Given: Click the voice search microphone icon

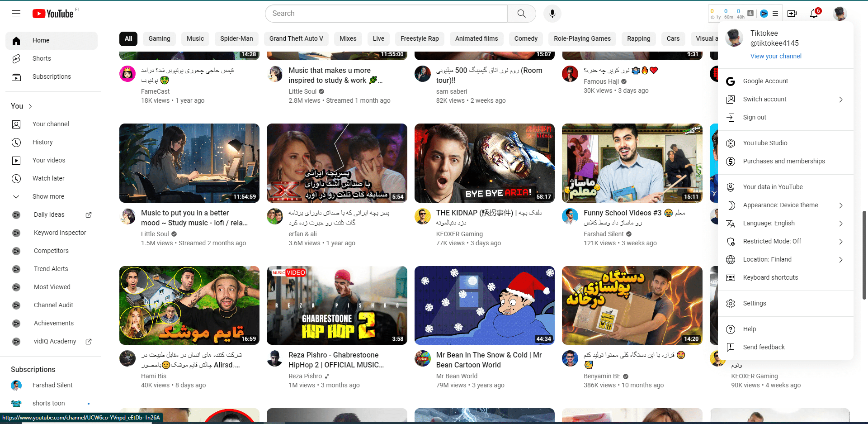Looking at the screenshot, I should pos(552,14).
